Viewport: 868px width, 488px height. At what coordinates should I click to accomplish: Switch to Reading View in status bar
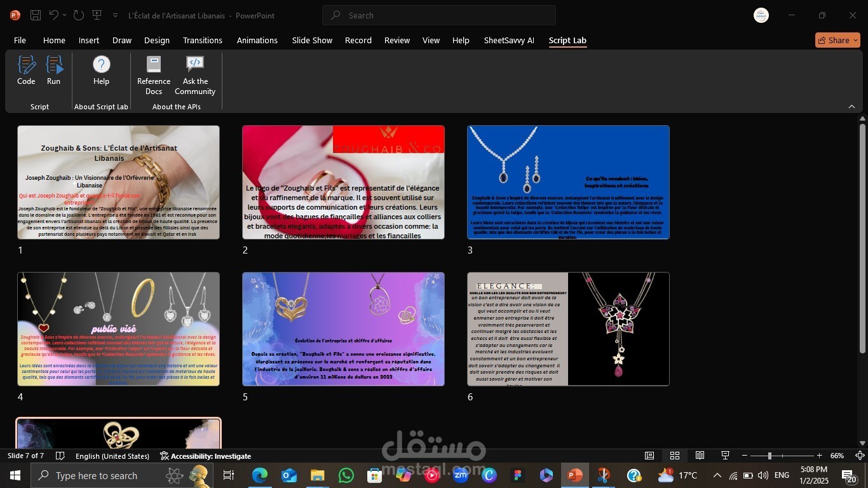pyautogui.click(x=700, y=456)
